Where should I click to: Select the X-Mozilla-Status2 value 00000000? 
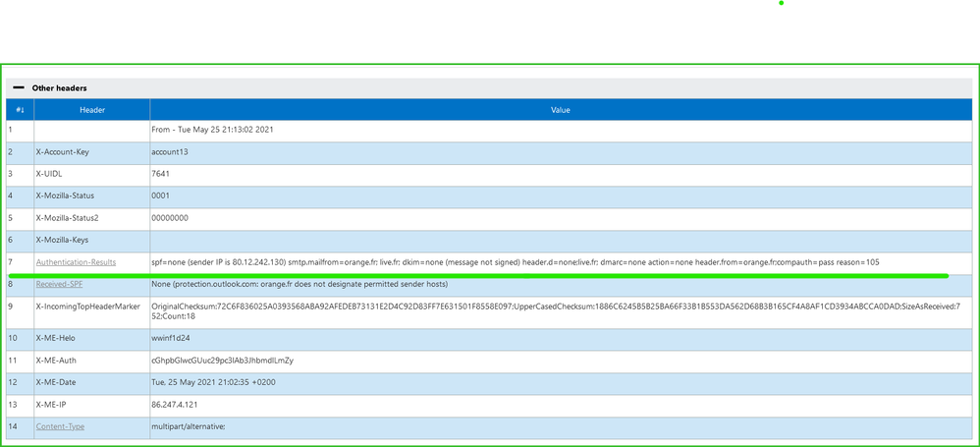[x=170, y=218]
